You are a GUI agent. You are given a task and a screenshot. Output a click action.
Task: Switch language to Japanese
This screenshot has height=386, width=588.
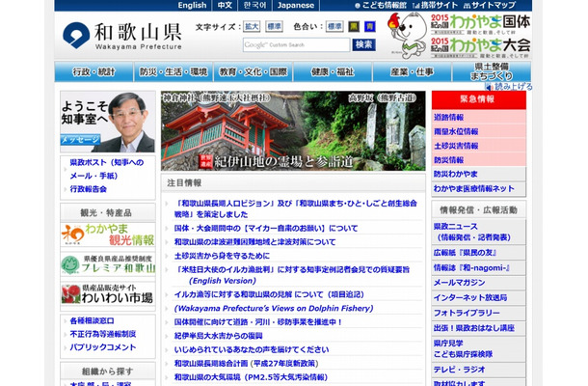pos(296,5)
